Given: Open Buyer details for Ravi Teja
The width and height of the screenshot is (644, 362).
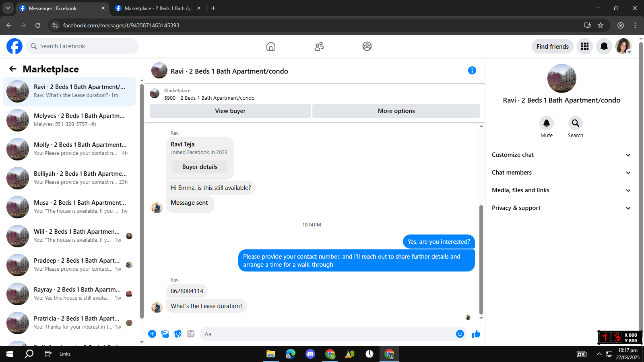Looking at the screenshot, I should click(200, 167).
